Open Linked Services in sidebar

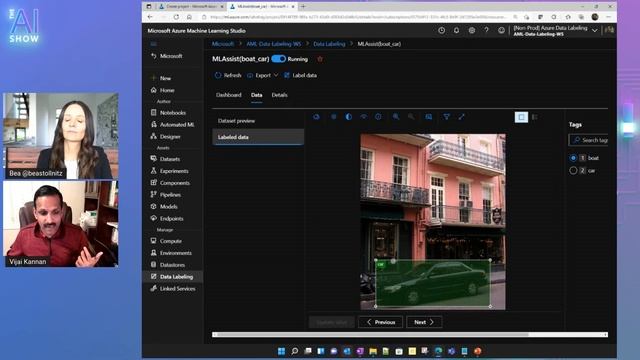[173, 289]
